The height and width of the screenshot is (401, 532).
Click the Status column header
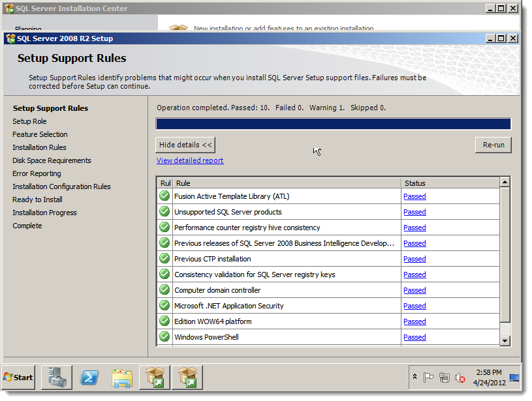[450, 183]
